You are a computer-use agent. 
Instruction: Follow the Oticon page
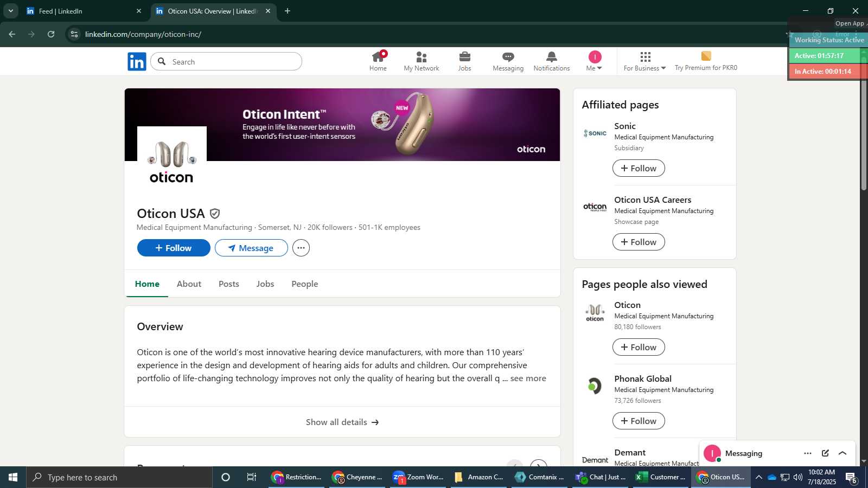pos(639,347)
